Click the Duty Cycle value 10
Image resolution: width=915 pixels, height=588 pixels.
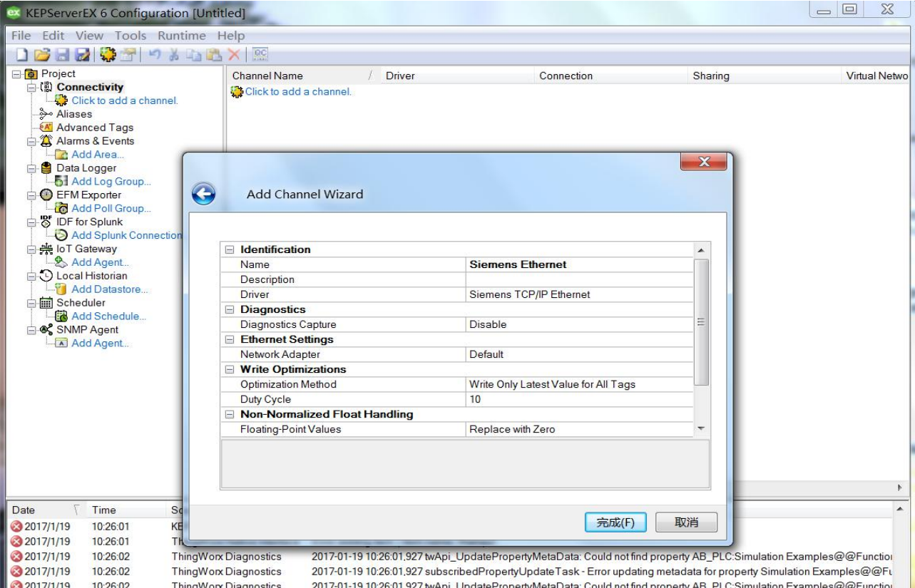point(579,399)
